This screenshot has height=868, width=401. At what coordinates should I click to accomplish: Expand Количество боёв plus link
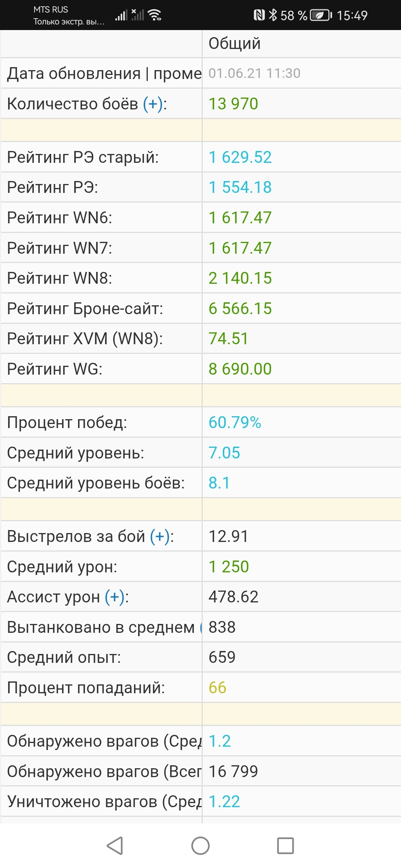tap(153, 104)
